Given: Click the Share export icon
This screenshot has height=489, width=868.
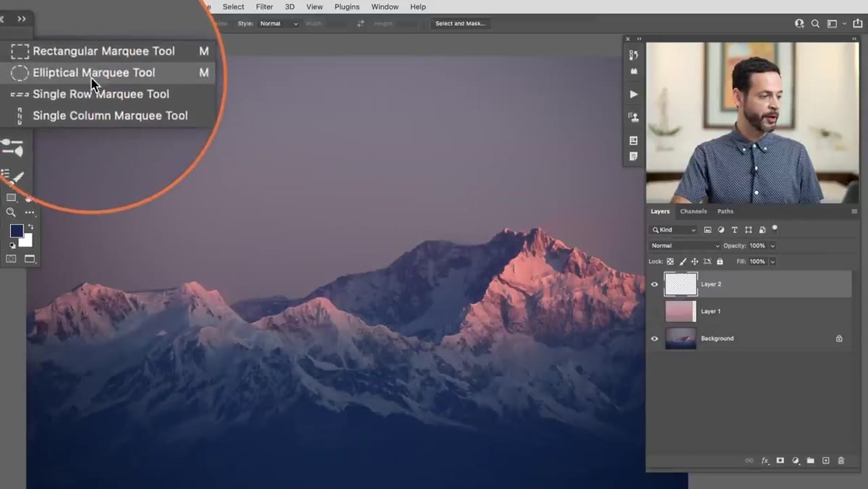Looking at the screenshot, I should (858, 23).
